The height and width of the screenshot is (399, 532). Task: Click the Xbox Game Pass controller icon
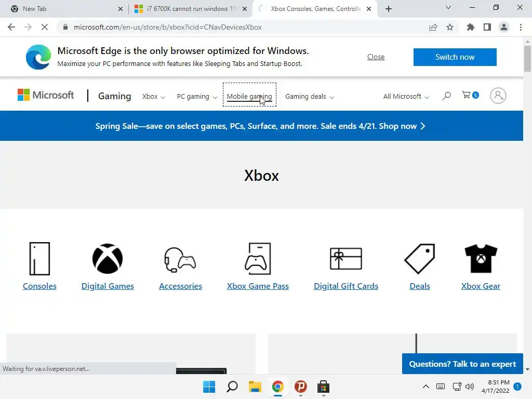pyautogui.click(x=258, y=259)
